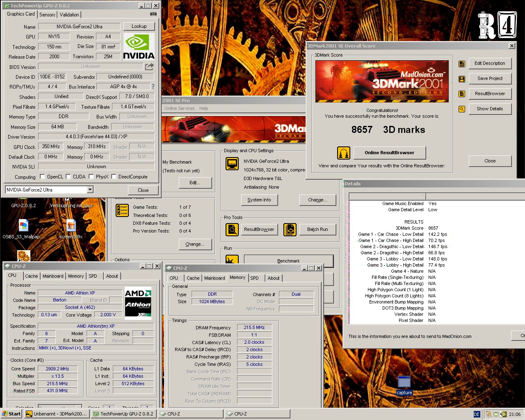
Task: Click the Selected Tests checklist icon
Action: [x=122, y=210]
